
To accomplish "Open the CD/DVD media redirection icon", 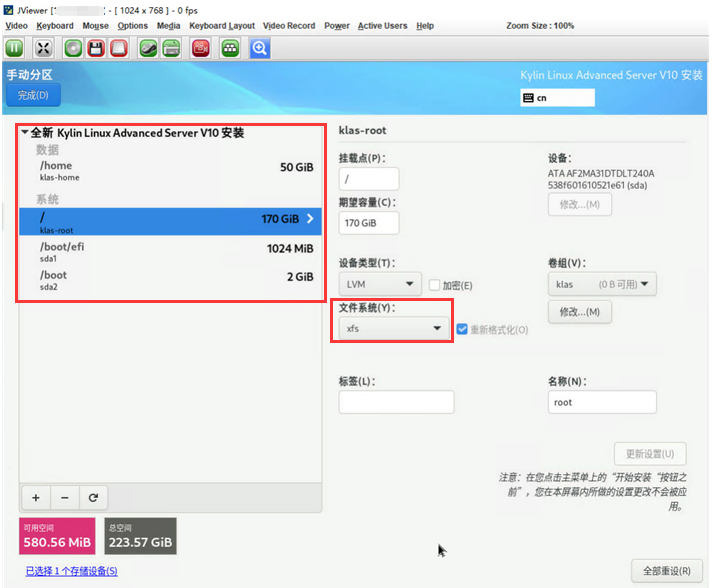I will [x=73, y=48].
